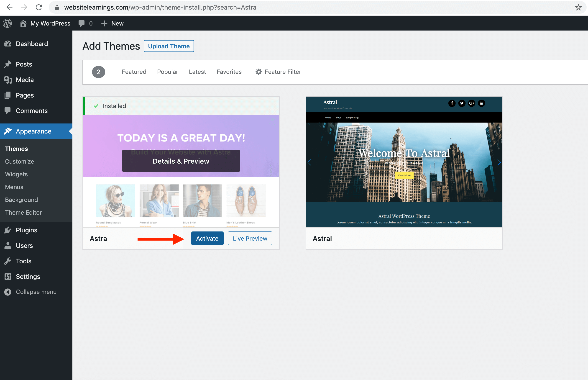Activate the Astra theme
Viewport: 588px width, 380px height.
pyautogui.click(x=207, y=238)
